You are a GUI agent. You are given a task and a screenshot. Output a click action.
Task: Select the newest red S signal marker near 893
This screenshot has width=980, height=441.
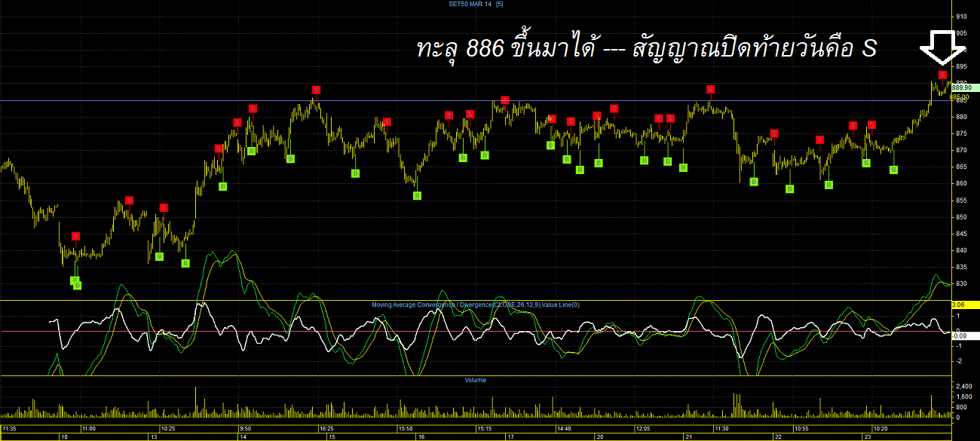(942, 75)
